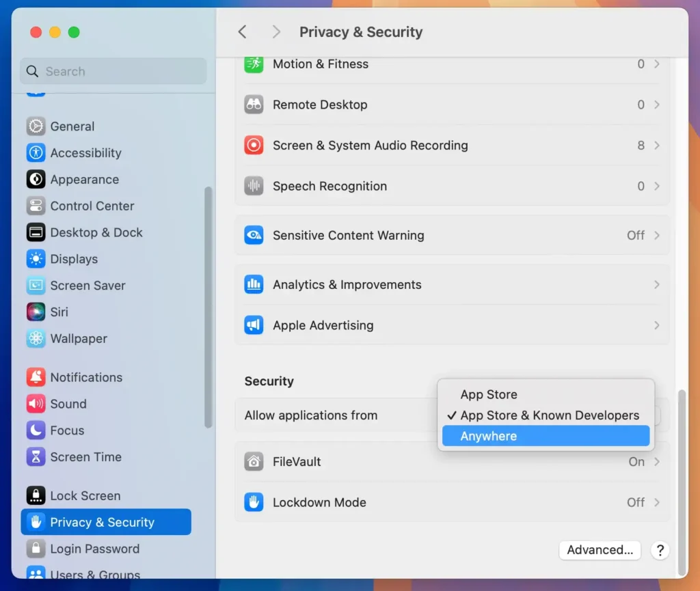700x591 pixels.
Task: Open General settings icon in sidebar
Action: click(x=36, y=126)
